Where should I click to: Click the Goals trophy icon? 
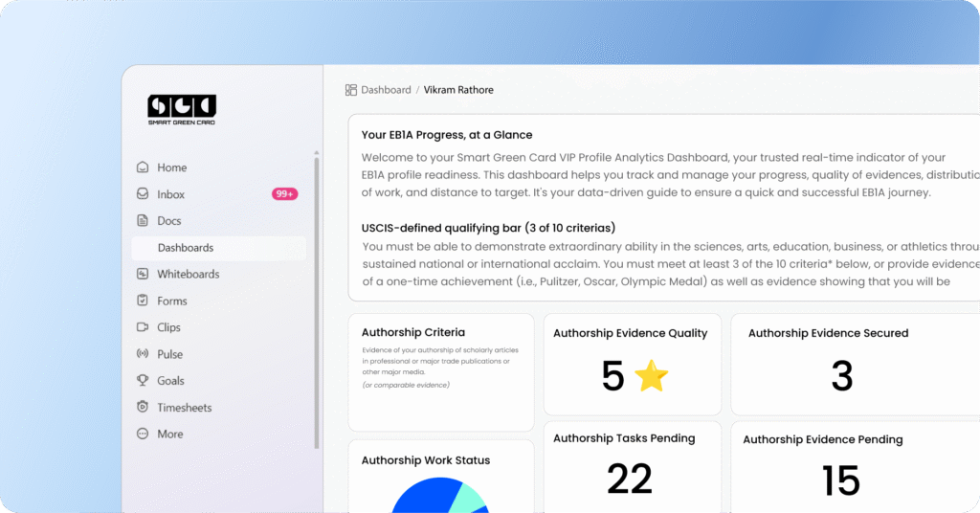[143, 380]
